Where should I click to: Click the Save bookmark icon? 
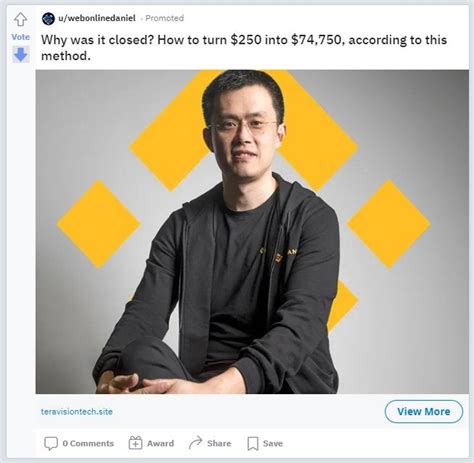point(253,444)
